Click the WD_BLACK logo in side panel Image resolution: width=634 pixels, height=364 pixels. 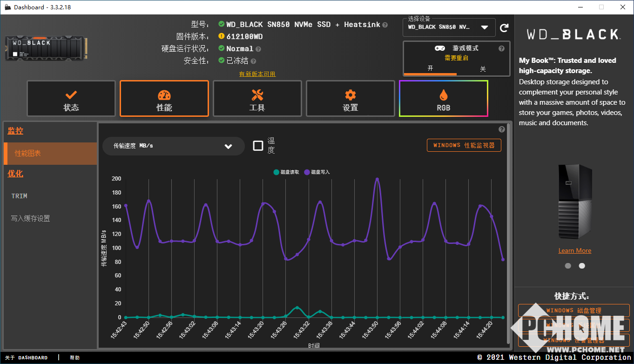(573, 34)
